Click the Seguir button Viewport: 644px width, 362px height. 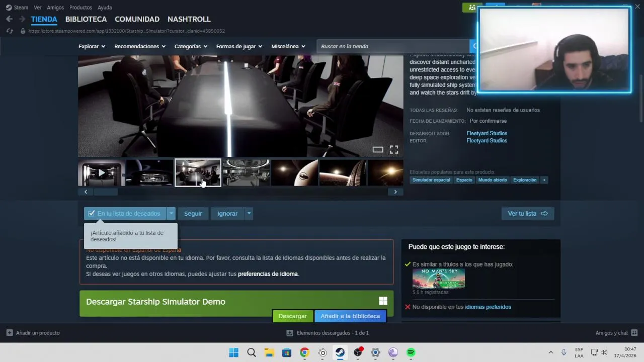(193, 214)
